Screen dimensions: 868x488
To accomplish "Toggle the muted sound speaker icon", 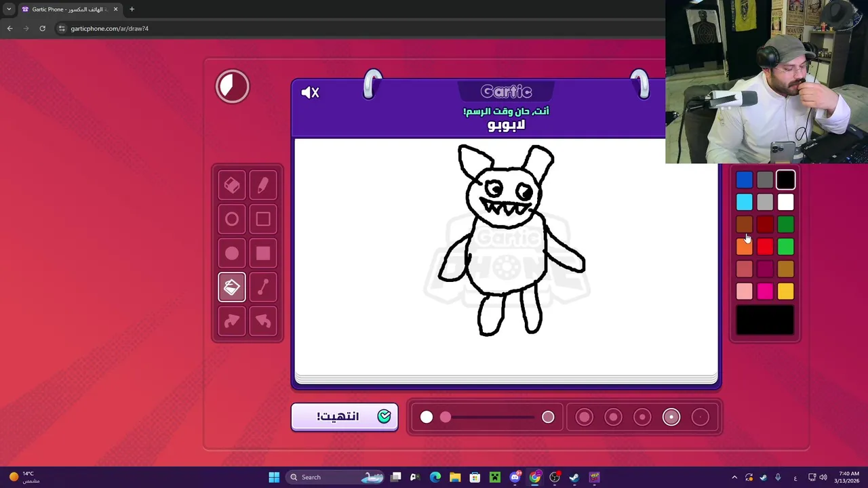I will click(x=310, y=93).
